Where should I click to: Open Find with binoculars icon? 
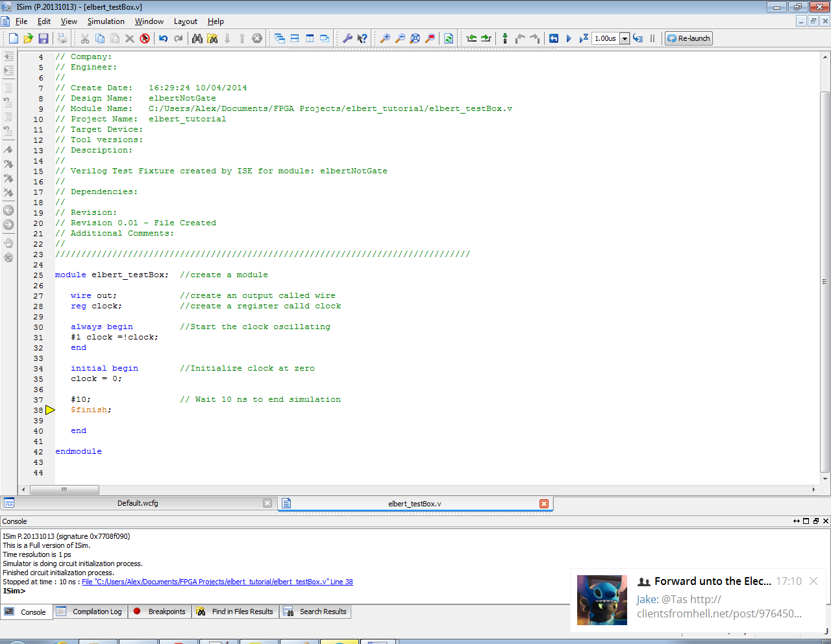197,38
